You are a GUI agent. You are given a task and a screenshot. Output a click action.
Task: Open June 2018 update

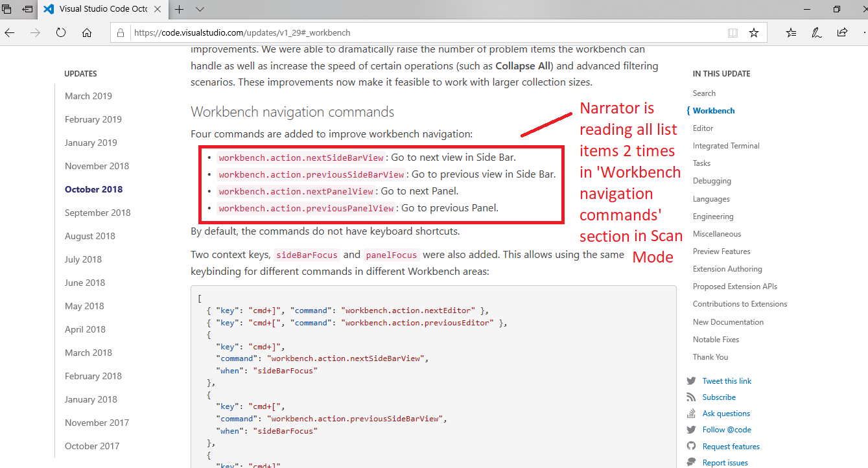pyautogui.click(x=85, y=283)
